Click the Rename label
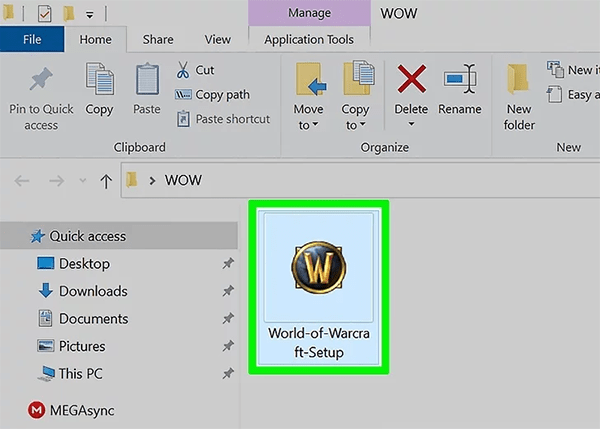Image resolution: width=600 pixels, height=429 pixels. pyautogui.click(x=460, y=109)
